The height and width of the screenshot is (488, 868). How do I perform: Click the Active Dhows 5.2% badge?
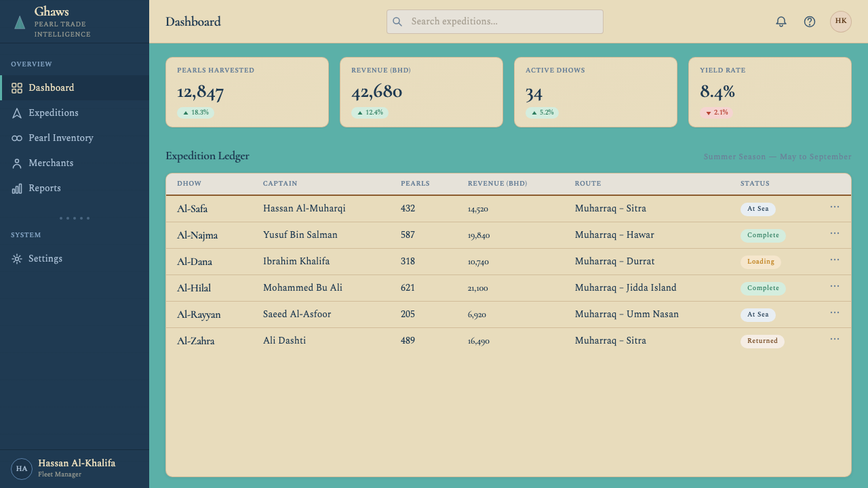pyautogui.click(x=542, y=113)
